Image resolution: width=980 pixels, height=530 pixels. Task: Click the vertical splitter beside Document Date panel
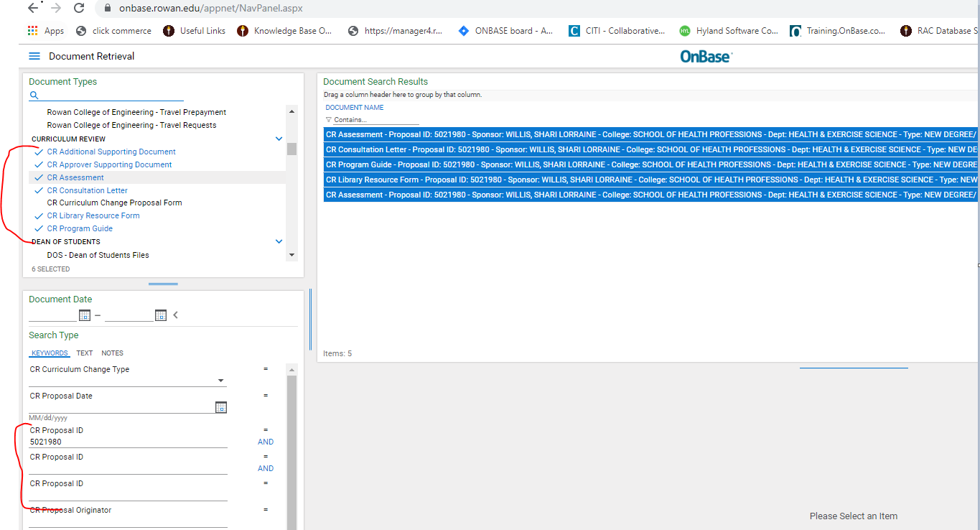point(310,320)
